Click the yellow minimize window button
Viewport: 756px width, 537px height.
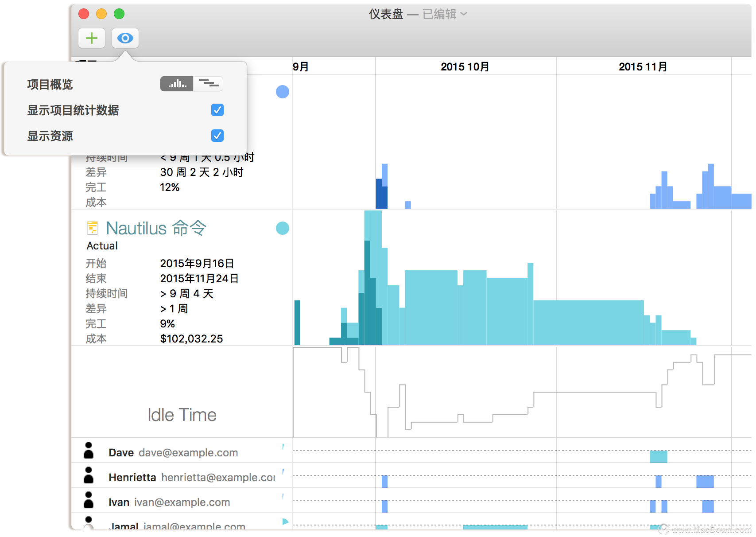coord(101,14)
